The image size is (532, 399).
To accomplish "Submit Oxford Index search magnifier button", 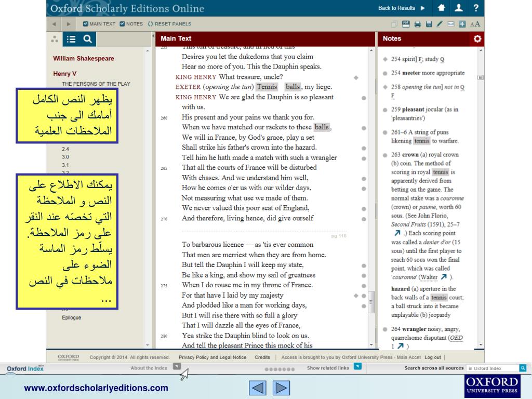I will click(523, 368).
